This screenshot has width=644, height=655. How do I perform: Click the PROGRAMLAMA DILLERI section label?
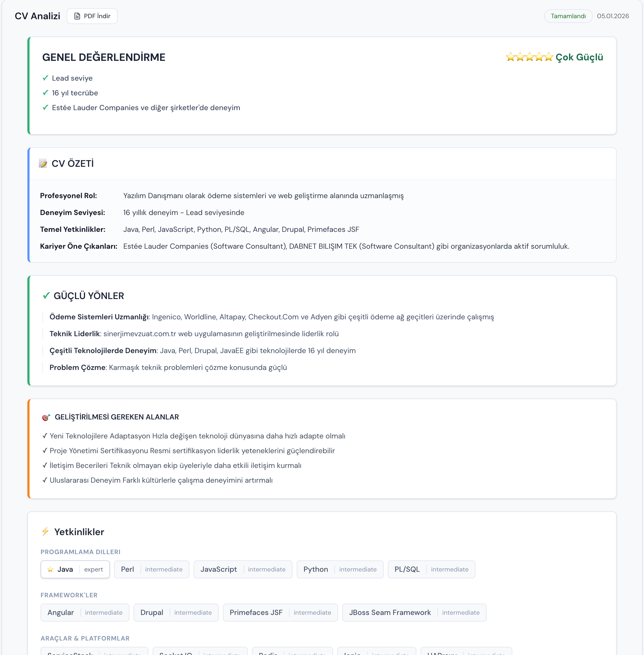[81, 552]
